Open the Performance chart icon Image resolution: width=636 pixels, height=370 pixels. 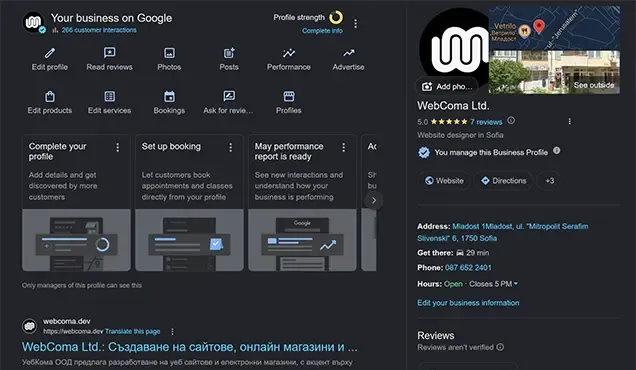coord(289,53)
